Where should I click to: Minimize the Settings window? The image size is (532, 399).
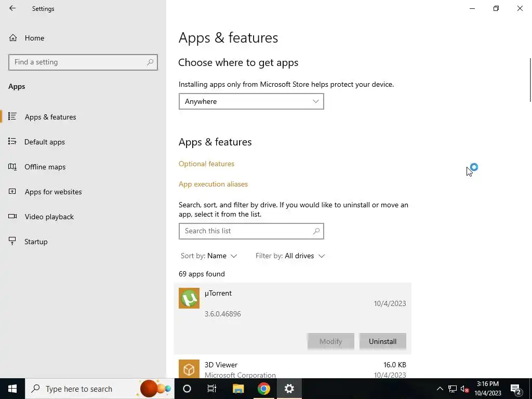pyautogui.click(x=472, y=8)
